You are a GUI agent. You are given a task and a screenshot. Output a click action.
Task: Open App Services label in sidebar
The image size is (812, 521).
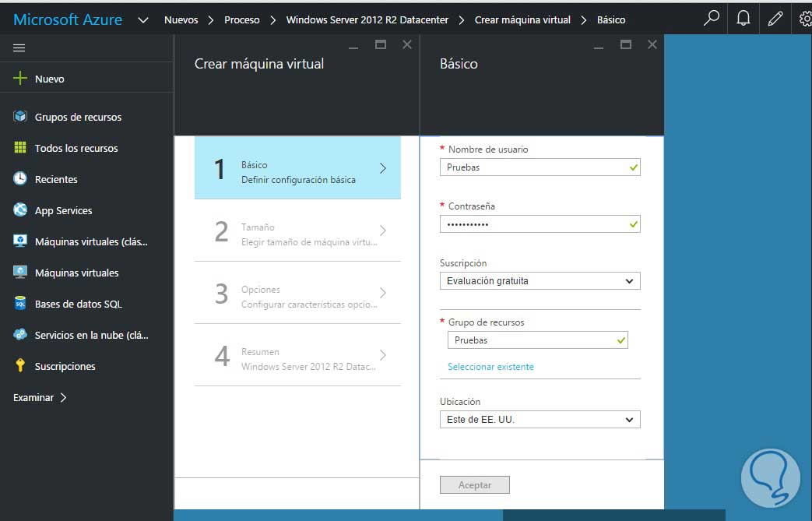coord(64,211)
